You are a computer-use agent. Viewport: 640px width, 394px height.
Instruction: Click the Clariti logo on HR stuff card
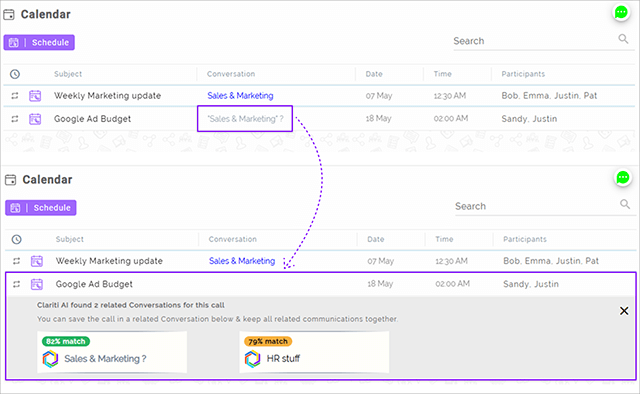[x=252, y=359]
